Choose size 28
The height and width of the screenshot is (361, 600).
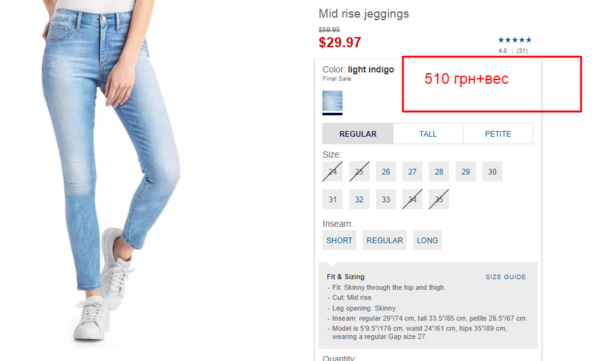click(x=439, y=172)
